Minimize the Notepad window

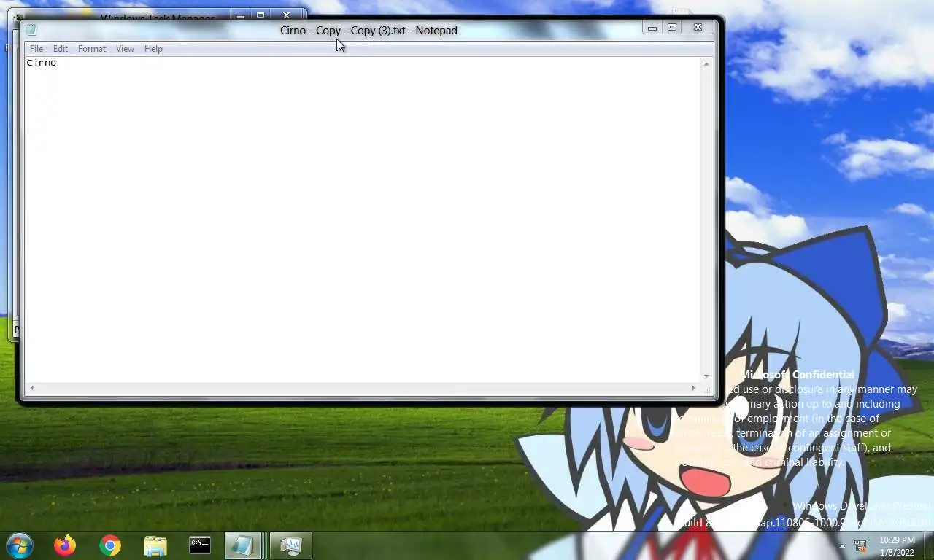652,28
